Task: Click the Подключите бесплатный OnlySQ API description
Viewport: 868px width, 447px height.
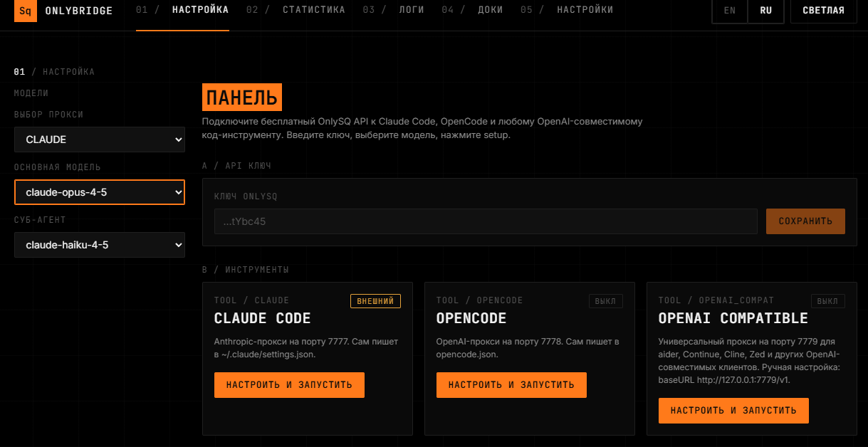Action: point(422,128)
